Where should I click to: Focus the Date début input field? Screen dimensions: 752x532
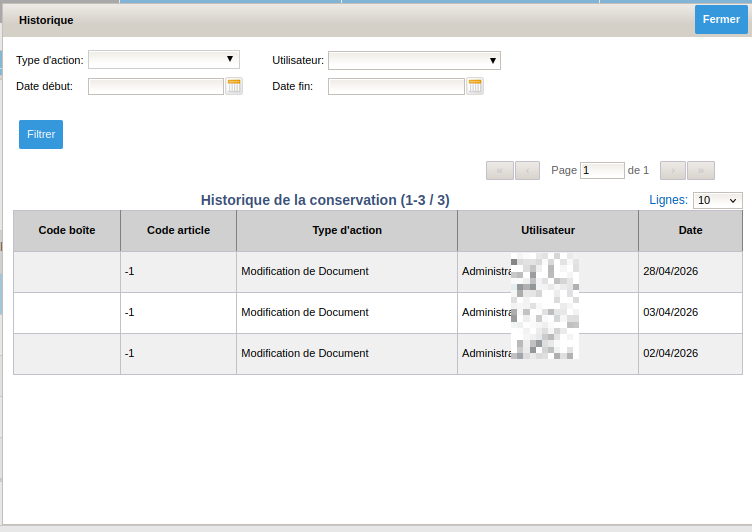pos(156,86)
